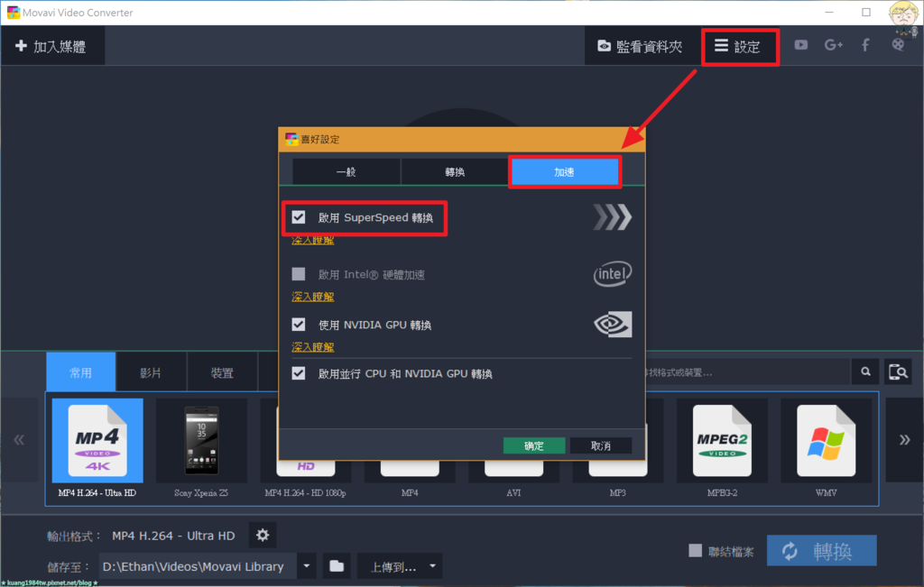Show previous presets with left double-chevron
Viewport: 924px width, 587px height.
pos(20,440)
